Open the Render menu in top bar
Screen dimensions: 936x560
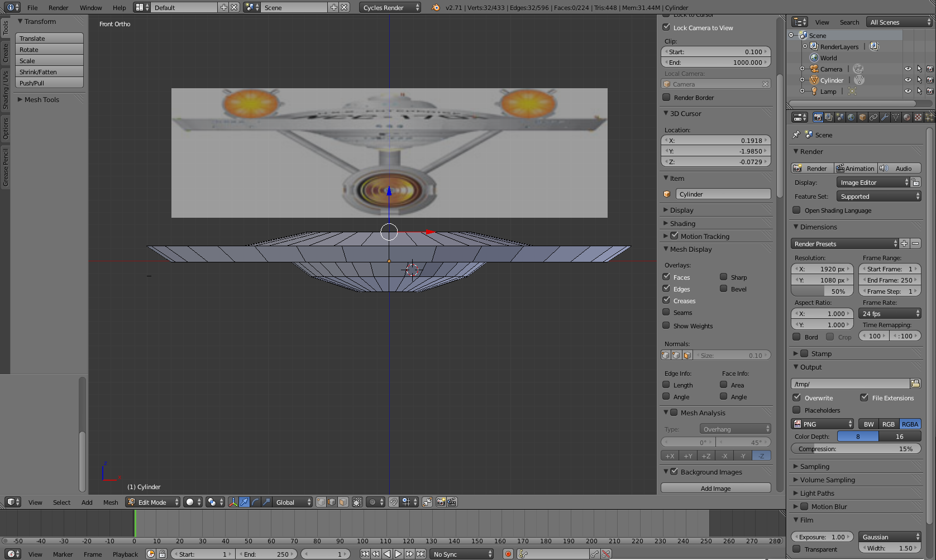click(58, 8)
